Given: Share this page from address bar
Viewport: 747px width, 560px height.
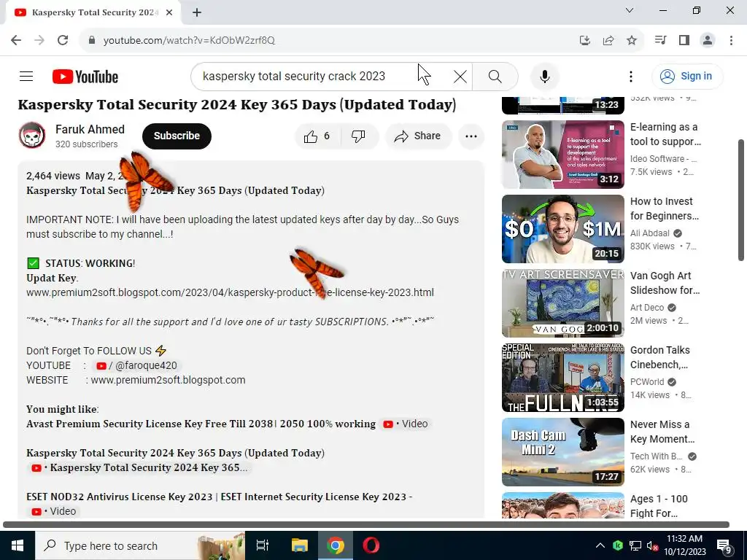Looking at the screenshot, I should point(608,40).
